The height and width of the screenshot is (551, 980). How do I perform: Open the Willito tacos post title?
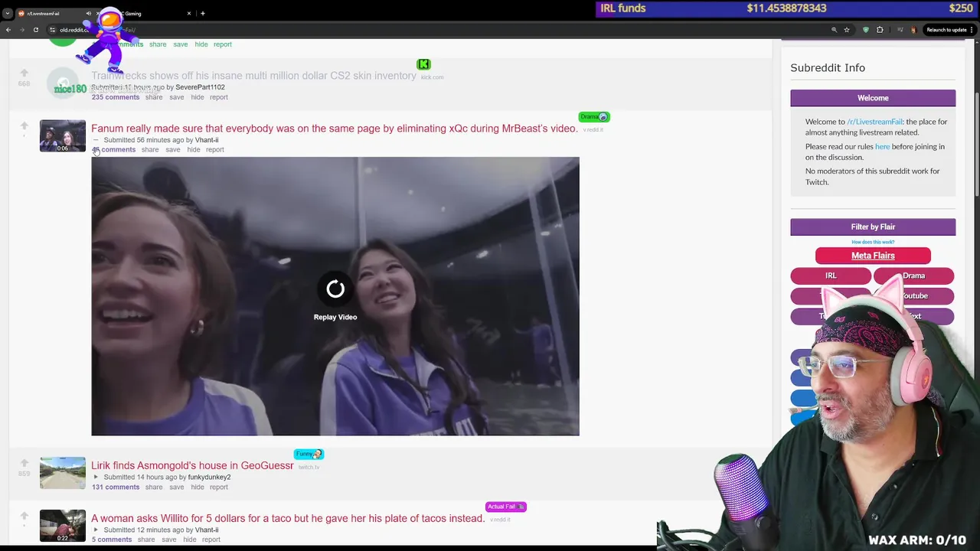[x=288, y=518]
